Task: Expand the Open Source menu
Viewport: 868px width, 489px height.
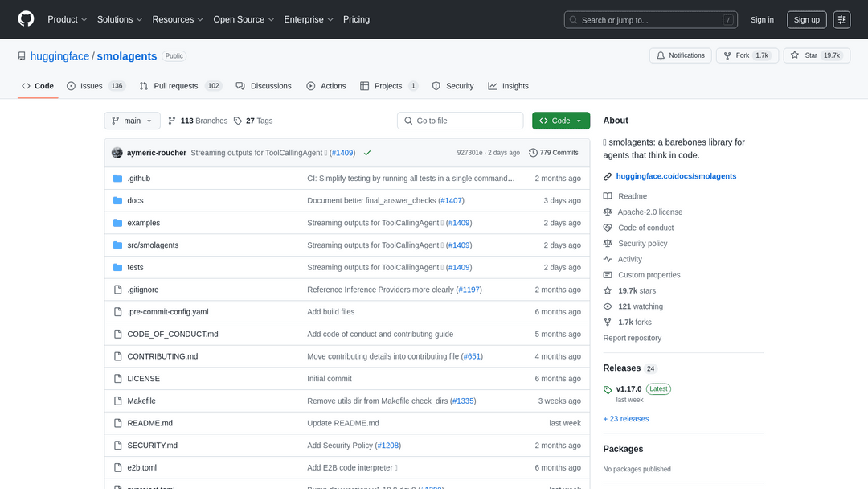Action: (x=244, y=19)
